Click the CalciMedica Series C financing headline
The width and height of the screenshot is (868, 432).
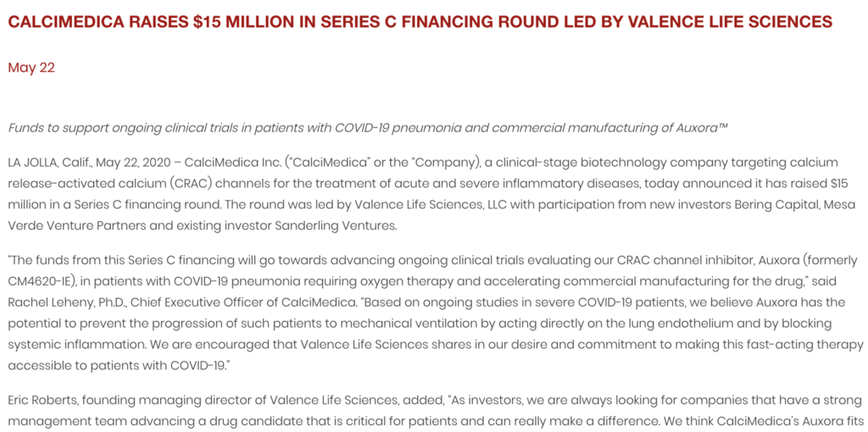pyautogui.click(x=420, y=21)
